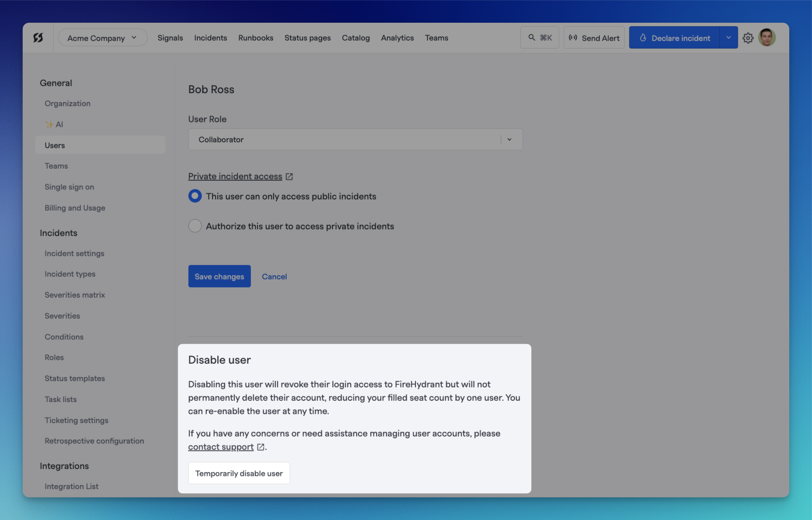Click the external link icon after contact support
Screen dimensions: 812x520
(261, 447)
